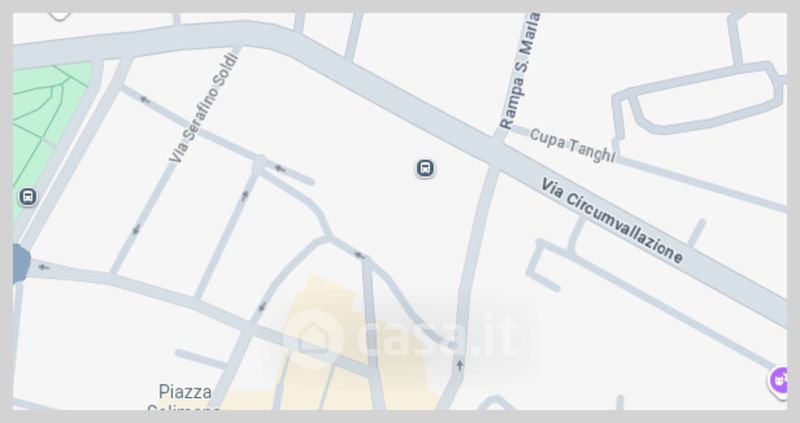Tap the purple pet shop map pin
The image size is (800, 423).
click(779, 380)
